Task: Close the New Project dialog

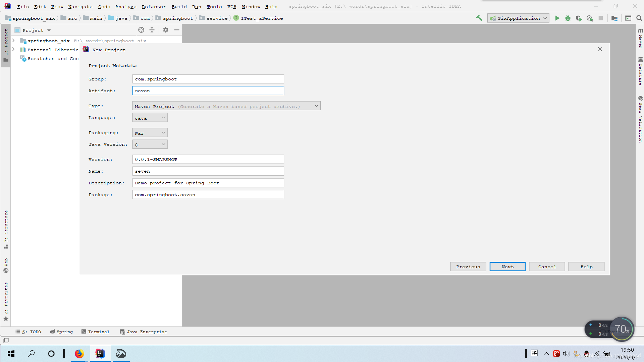Action: tap(600, 49)
